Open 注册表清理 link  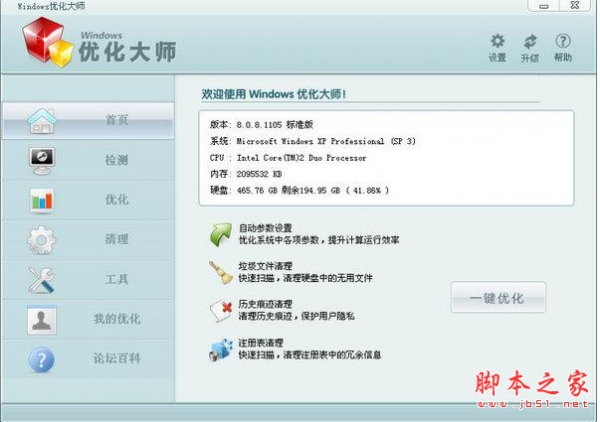click(261, 343)
